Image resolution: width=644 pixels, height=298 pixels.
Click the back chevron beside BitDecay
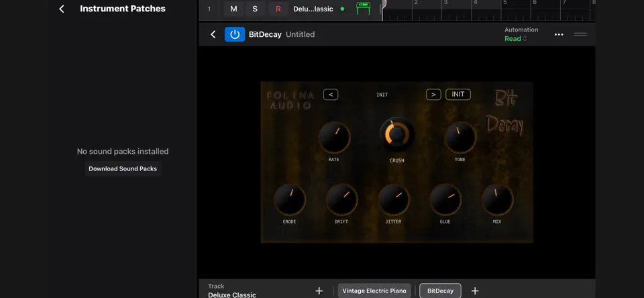pos(213,34)
